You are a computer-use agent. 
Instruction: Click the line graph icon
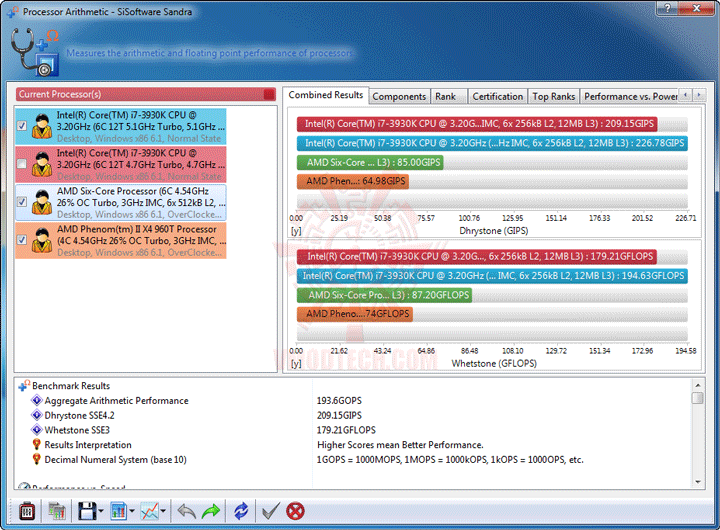point(150,511)
